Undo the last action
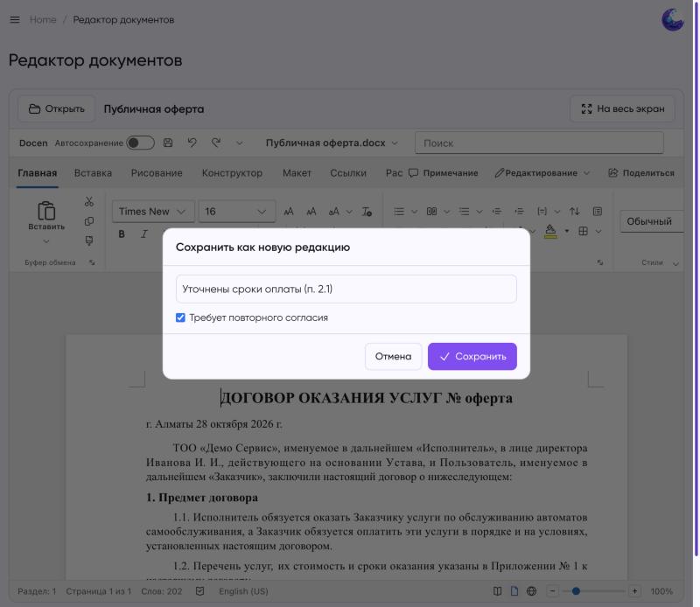The width and height of the screenshot is (700, 607). pos(192,143)
